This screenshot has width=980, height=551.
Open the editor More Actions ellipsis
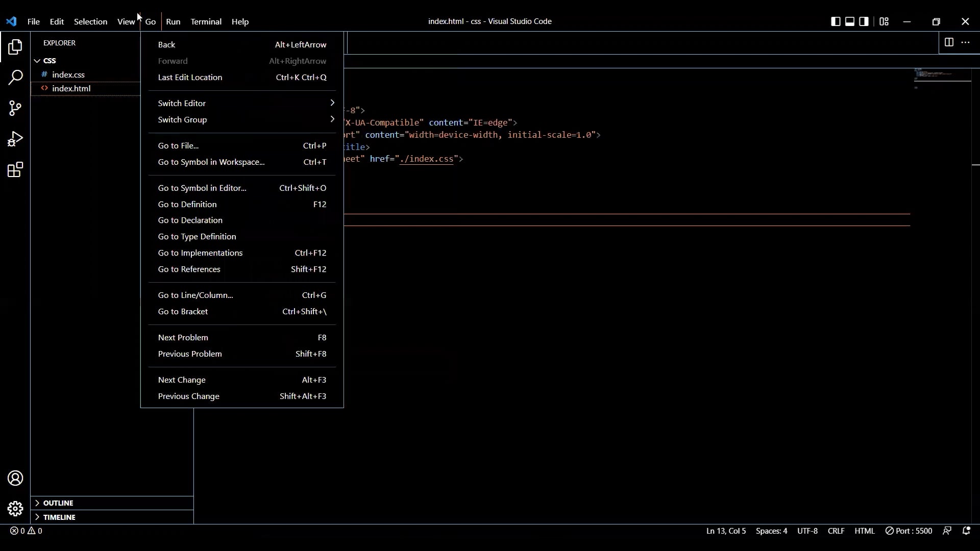pos(965,42)
